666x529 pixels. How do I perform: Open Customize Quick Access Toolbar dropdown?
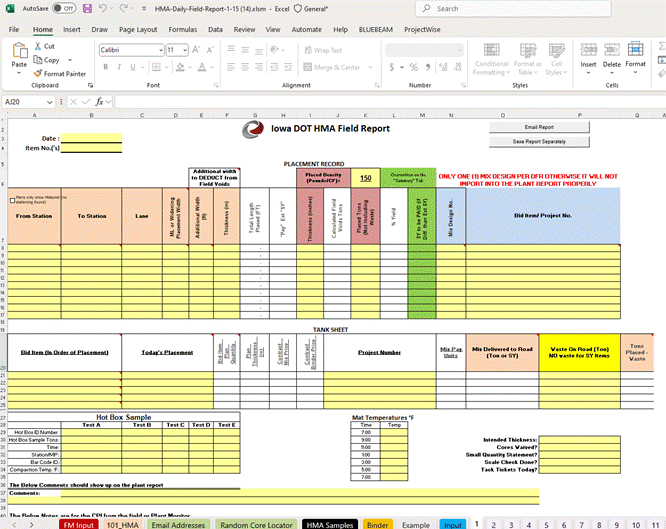pyautogui.click(x=144, y=8)
